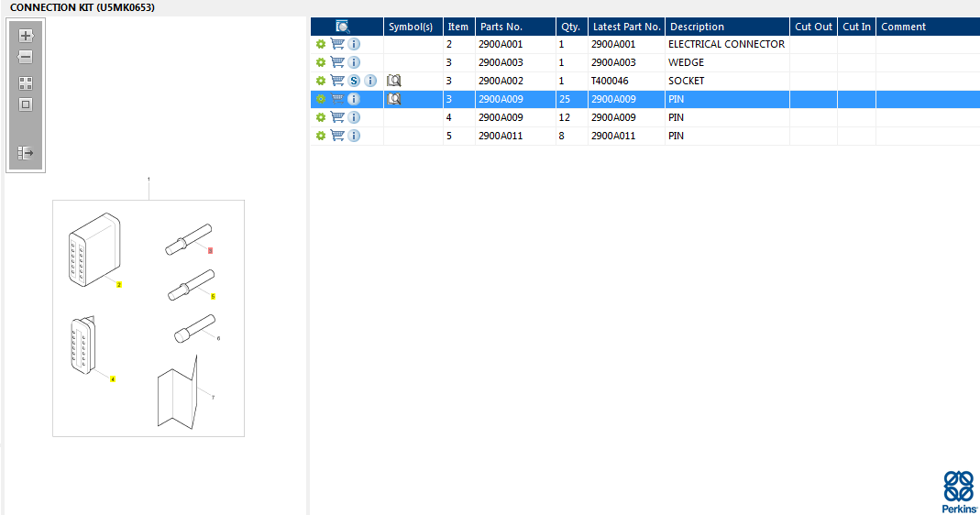
Task: Click gear icon for SOCKET row
Action: (321, 81)
